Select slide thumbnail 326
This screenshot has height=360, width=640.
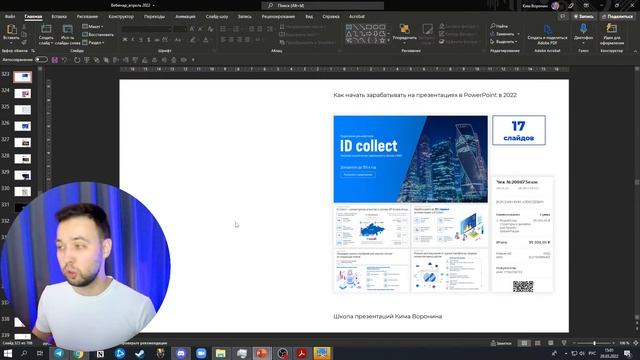click(x=22, y=126)
